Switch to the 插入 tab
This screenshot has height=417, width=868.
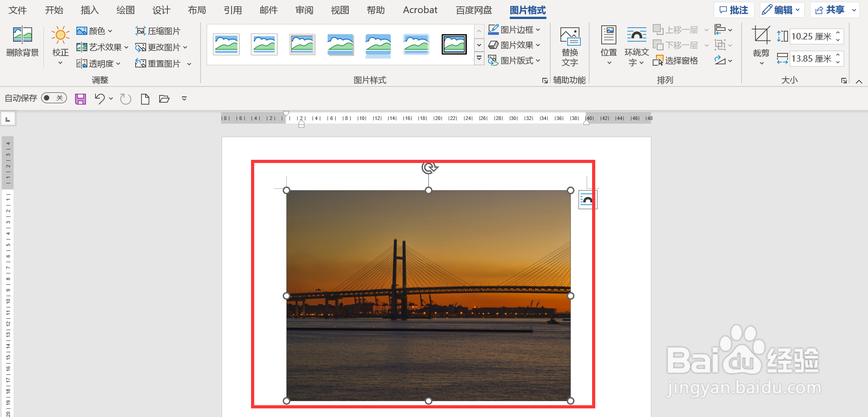[90, 10]
